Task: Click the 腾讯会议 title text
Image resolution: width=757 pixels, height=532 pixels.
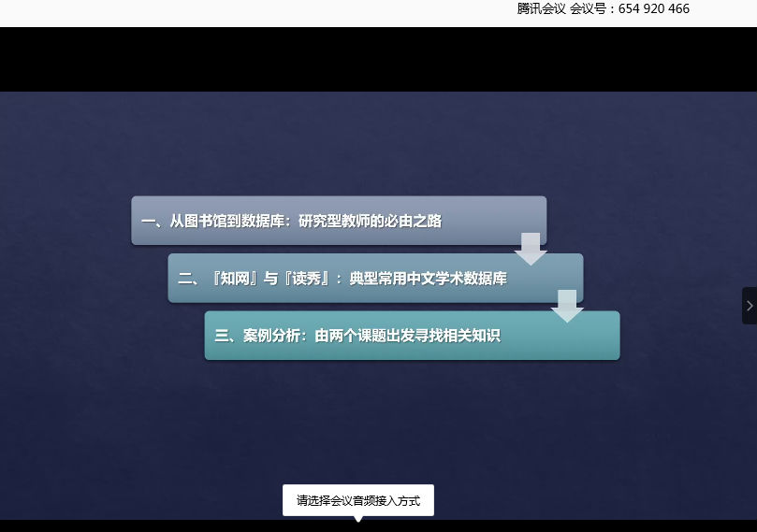Action: pyautogui.click(x=541, y=8)
